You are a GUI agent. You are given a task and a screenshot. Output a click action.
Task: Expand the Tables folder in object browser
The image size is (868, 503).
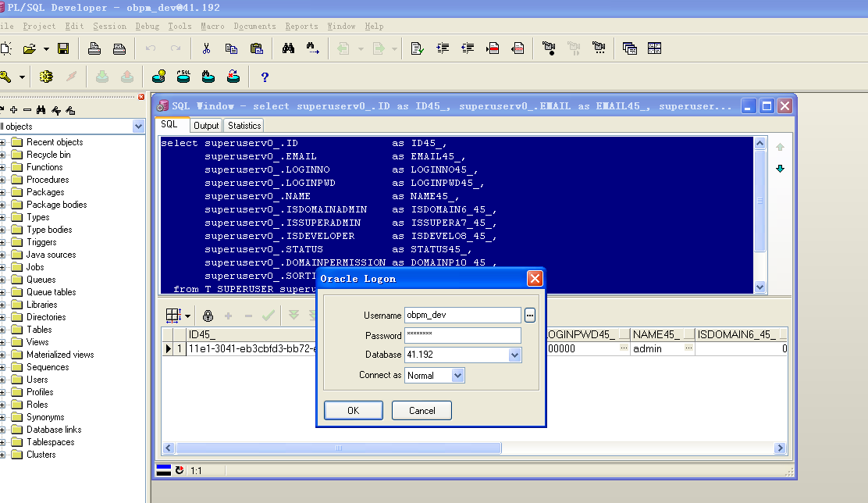point(3,330)
